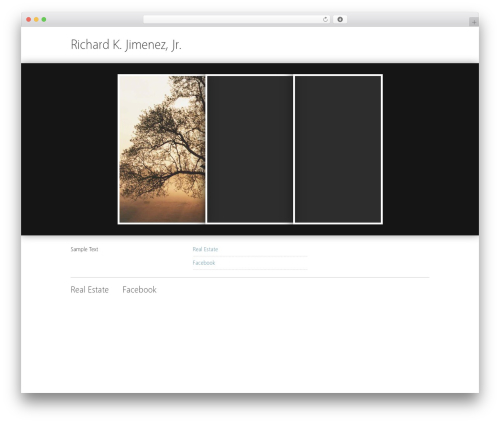500x423 pixels.
Task: Click the yellow minimize window button
Action: coord(36,20)
